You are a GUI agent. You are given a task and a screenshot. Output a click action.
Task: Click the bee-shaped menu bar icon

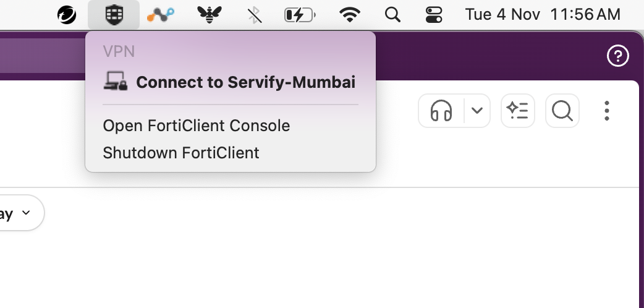pos(210,15)
